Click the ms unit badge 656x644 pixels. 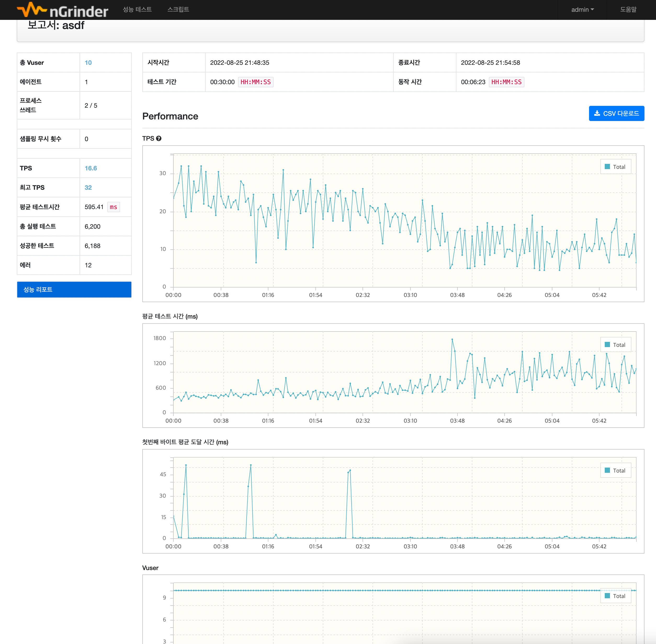pos(114,207)
